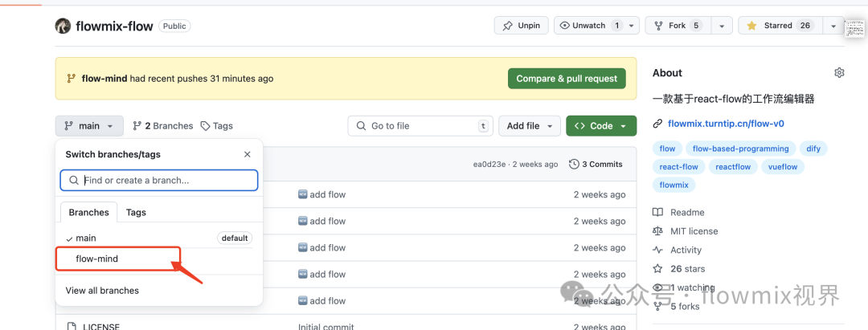The image size is (868, 330).
Task: Open View all branches
Action: pos(102,291)
